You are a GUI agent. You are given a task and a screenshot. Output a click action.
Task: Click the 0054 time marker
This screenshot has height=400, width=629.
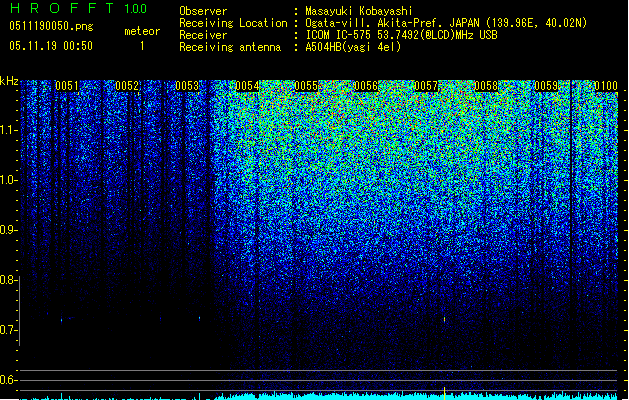tap(247, 86)
